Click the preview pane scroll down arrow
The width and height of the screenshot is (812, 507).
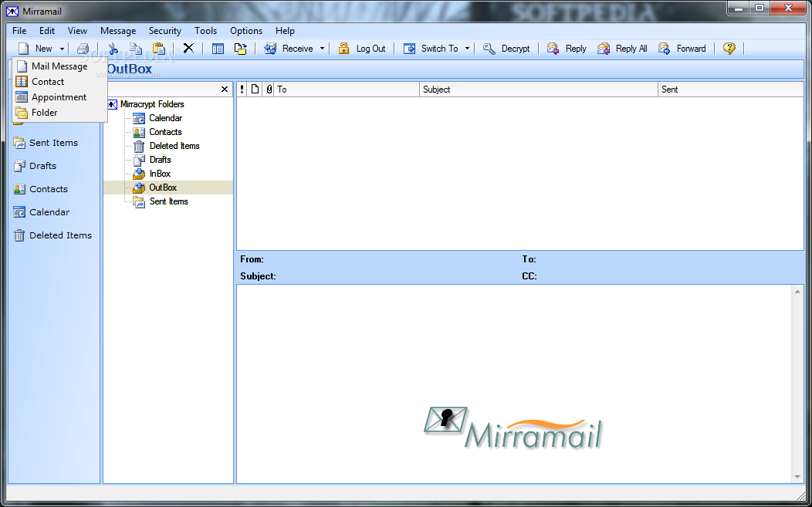click(x=797, y=476)
